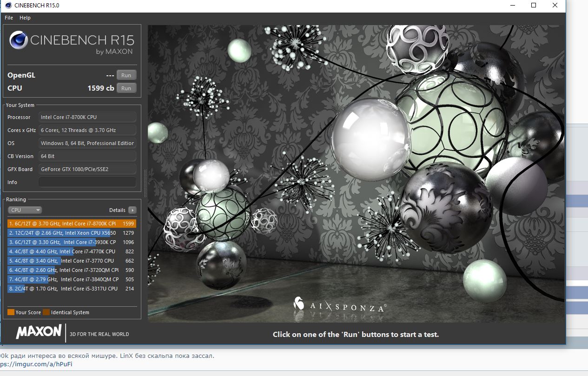588x376 pixels.
Task: Click the Cinebench R15 logo icon
Action: pyautogui.click(x=19, y=40)
